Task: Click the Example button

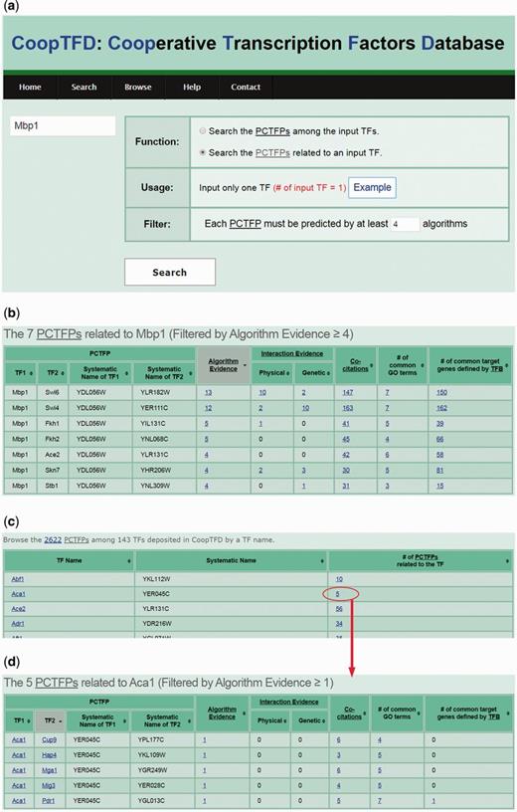Action: coord(372,187)
